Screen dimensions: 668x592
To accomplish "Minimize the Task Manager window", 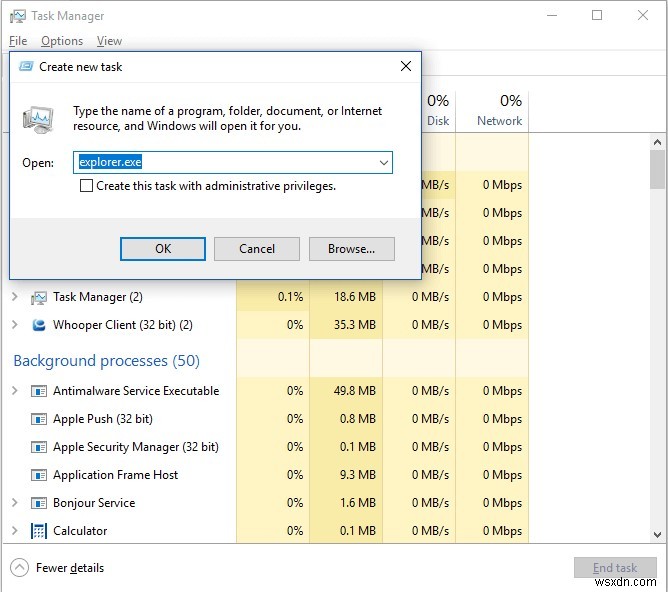I will point(552,16).
